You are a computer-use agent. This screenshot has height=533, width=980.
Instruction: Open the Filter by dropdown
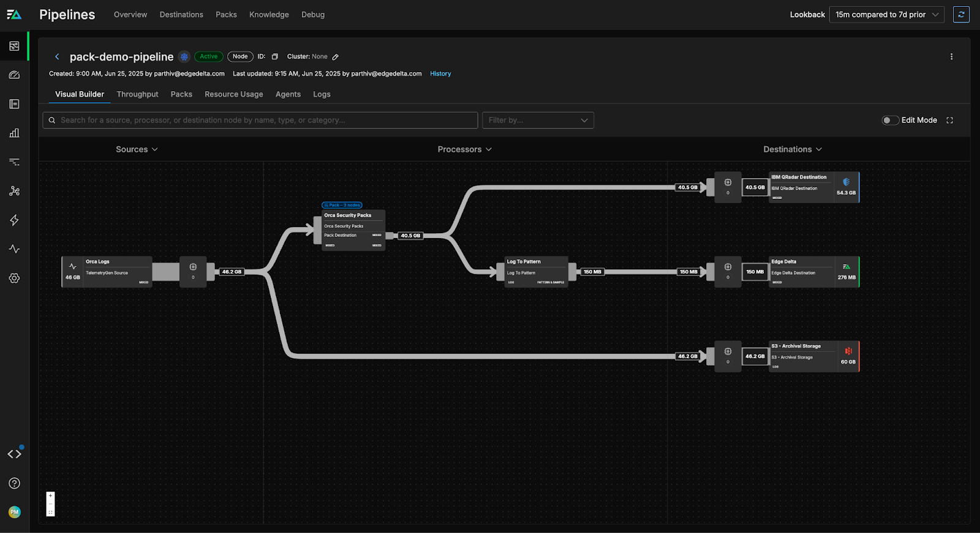point(538,121)
